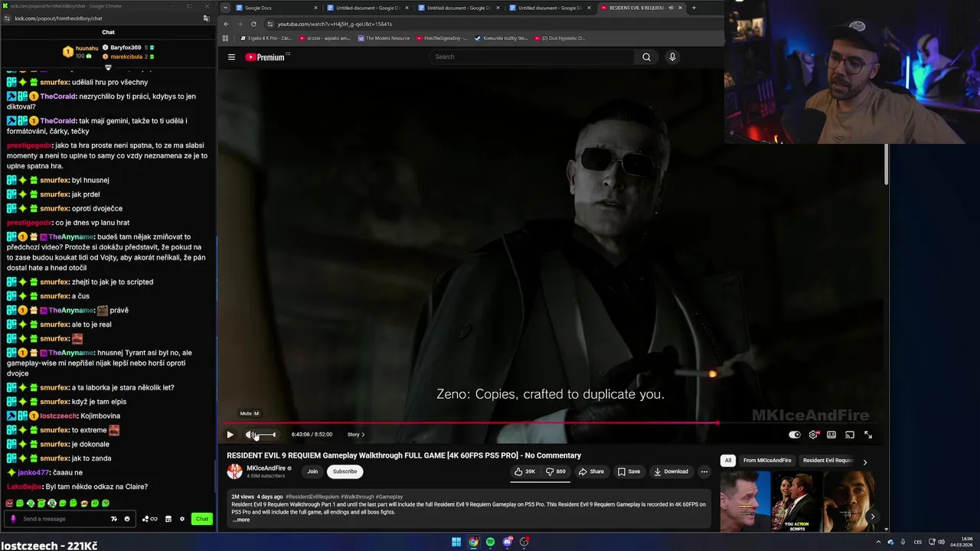Switch to first Untitled document tab
The width and height of the screenshot is (980, 551).
[367, 8]
